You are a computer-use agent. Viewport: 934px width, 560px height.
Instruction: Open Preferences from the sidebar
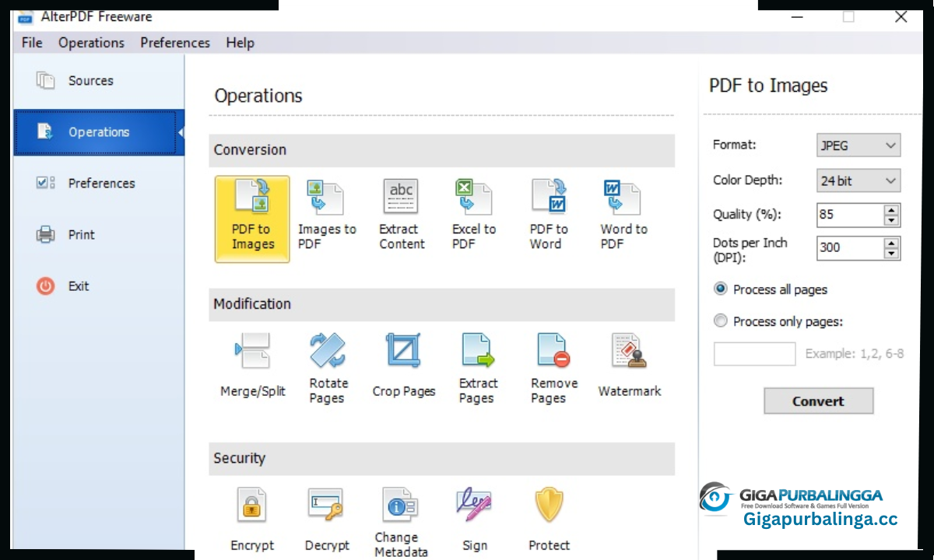[x=99, y=184]
